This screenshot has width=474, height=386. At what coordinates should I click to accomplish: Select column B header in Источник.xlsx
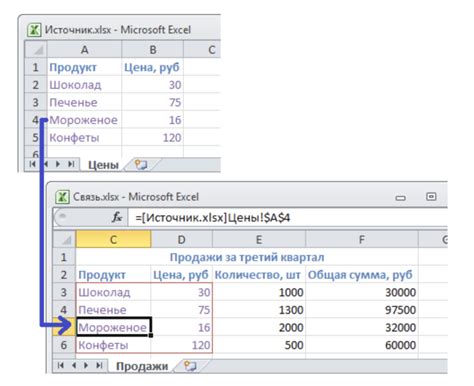pos(153,50)
